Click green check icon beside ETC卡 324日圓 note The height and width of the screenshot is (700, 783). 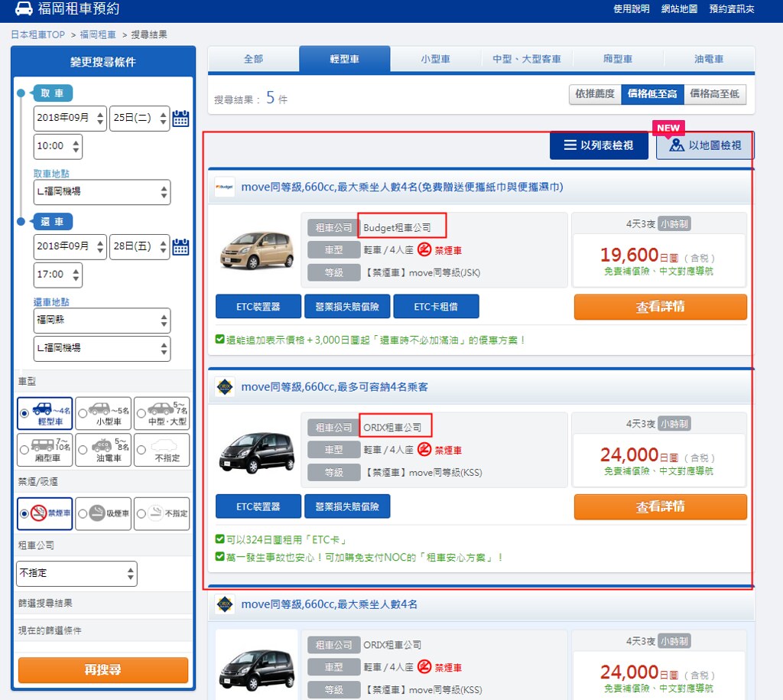coord(219,539)
